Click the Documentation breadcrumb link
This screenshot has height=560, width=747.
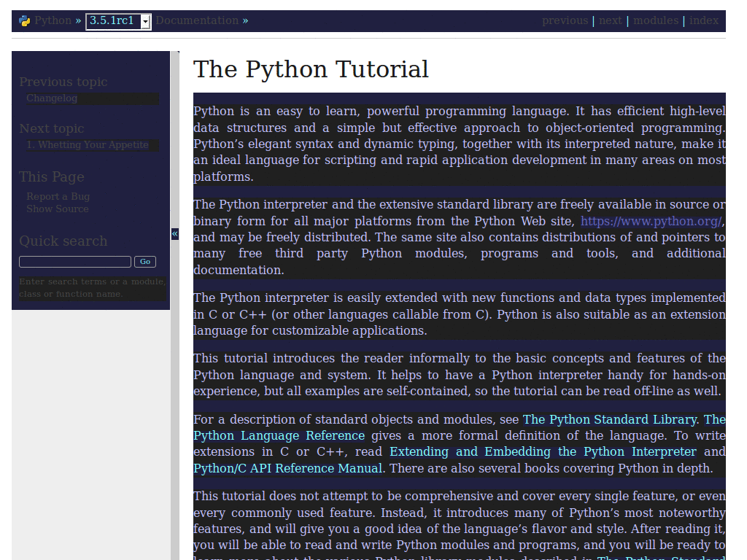(196, 20)
